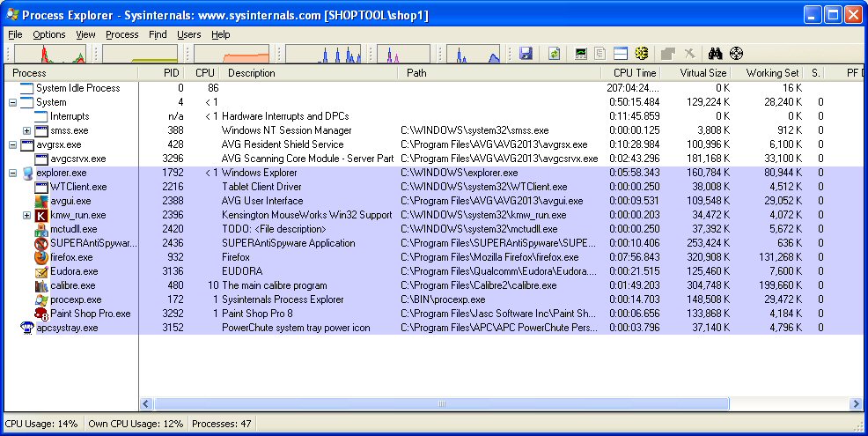Click the commit history graph in toolbar
This screenshot has width=868, height=436.
coord(140,54)
